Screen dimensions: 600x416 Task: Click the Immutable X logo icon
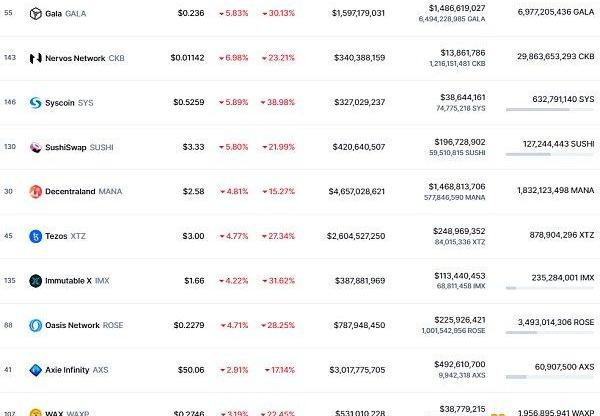point(36,281)
